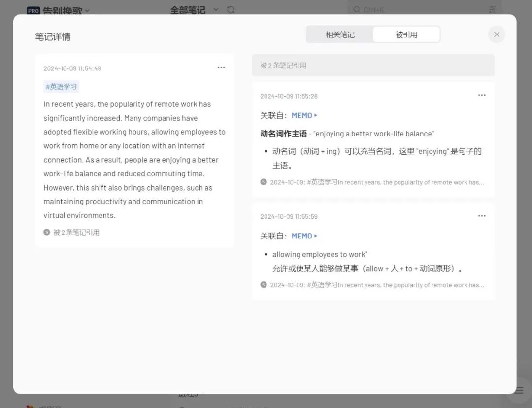Click the quote icon in the 11:55:59 note
This screenshot has width=532, height=408.
(x=264, y=285)
